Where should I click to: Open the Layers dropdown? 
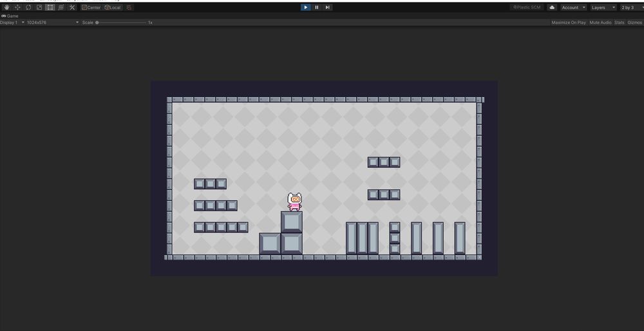(x=603, y=7)
